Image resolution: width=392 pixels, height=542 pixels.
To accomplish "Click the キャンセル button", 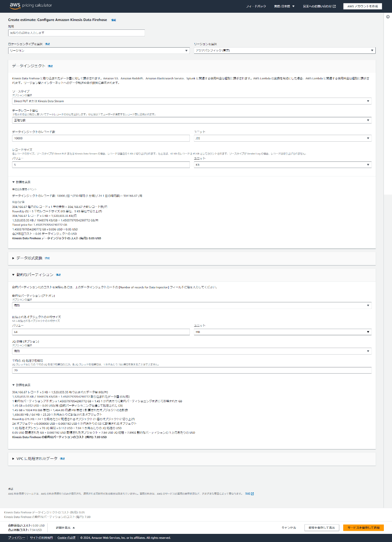I will pos(289,528).
